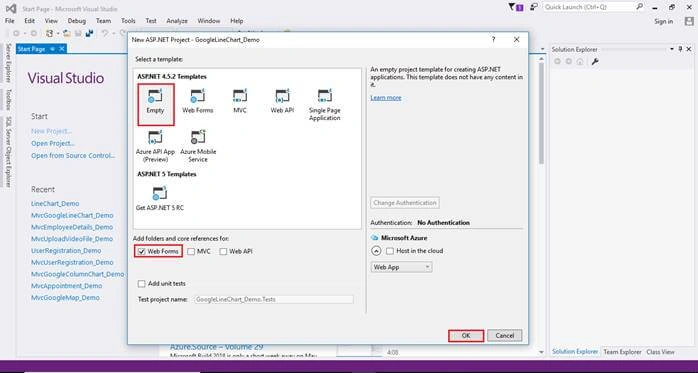Toggle the Web Forms checkbox
This screenshot has height=373, width=698.
tap(142, 251)
